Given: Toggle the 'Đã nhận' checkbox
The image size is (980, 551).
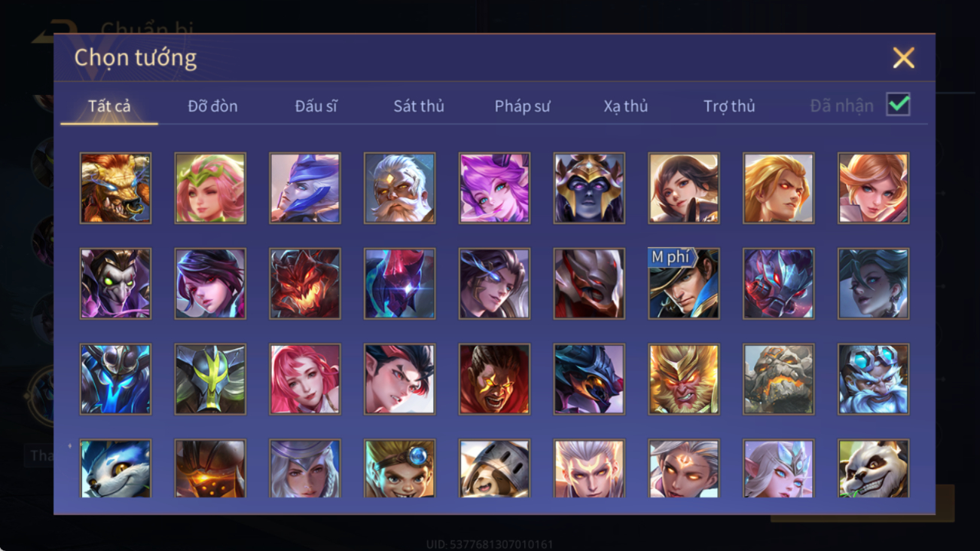Looking at the screenshot, I should click(898, 105).
